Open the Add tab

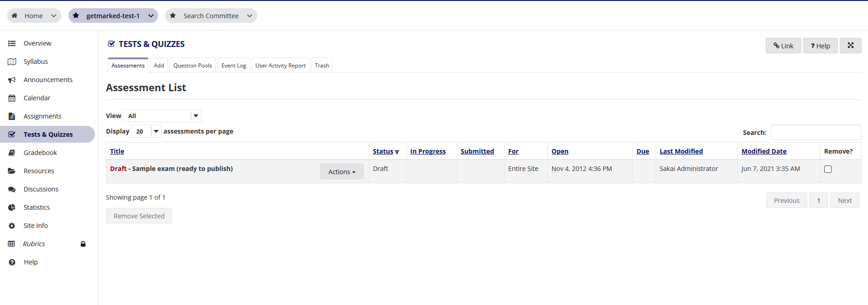(159, 65)
